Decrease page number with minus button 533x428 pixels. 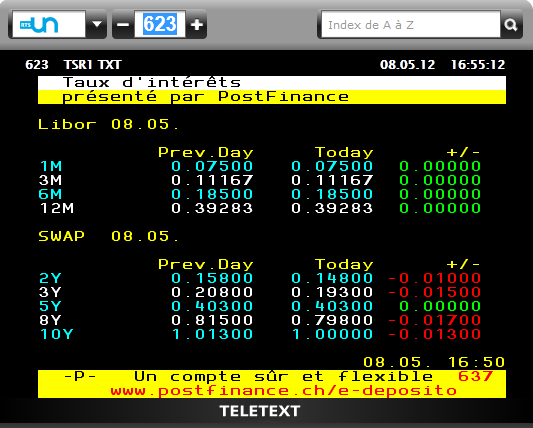[x=123, y=24]
